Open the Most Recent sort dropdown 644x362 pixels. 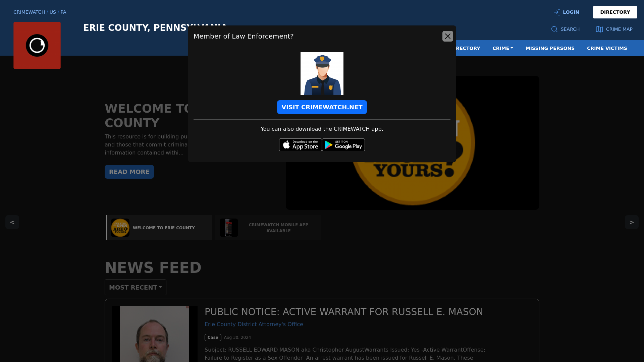tap(136, 287)
